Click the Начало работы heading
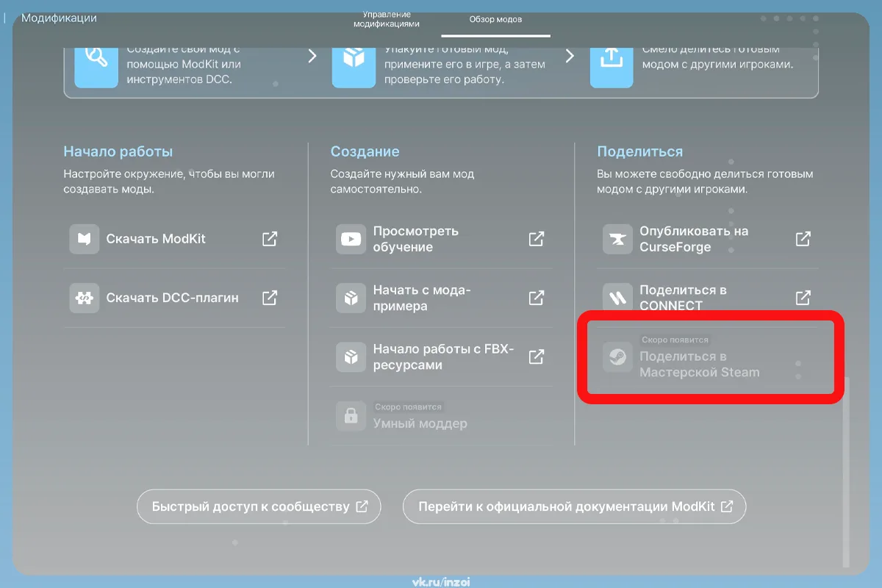Viewport: 882px width, 588px height. (118, 151)
